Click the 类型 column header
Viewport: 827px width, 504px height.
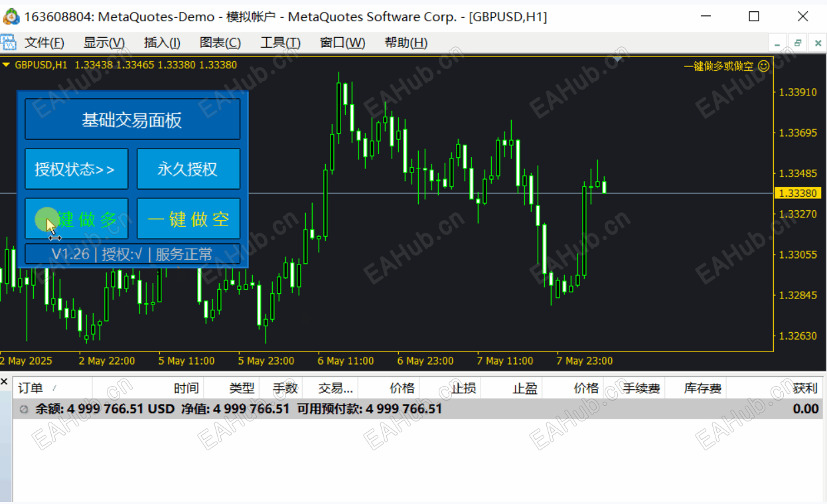pyautogui.click(x=242, y=388)
